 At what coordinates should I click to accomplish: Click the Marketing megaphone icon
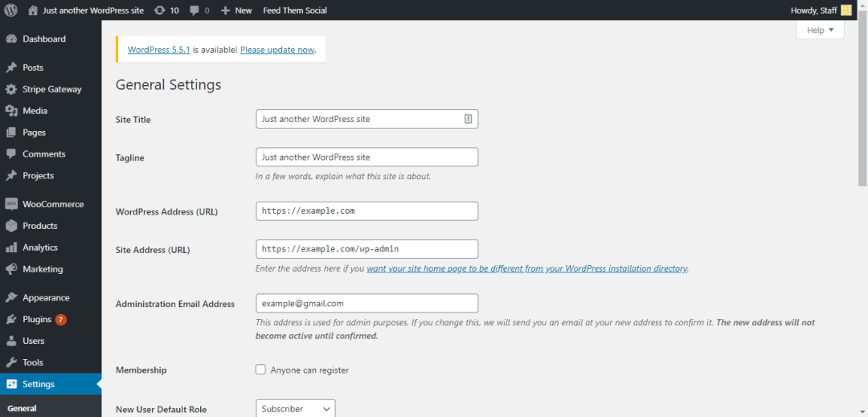coord(11,269)
